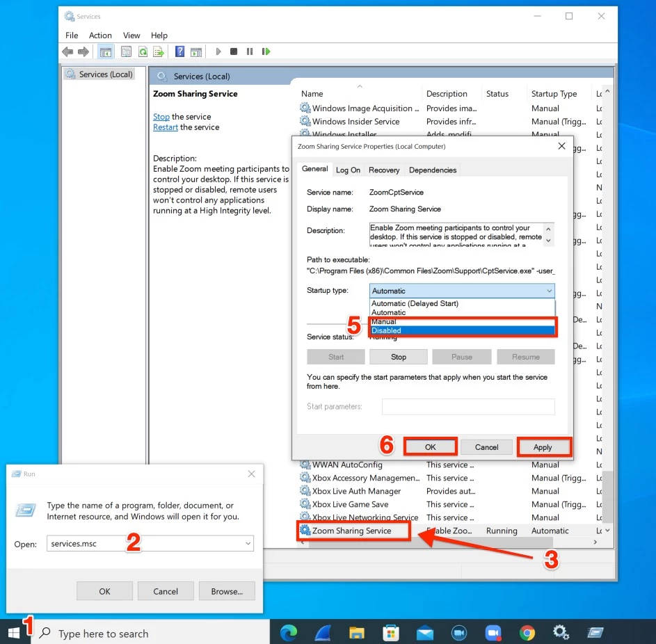Click the Refresh toolbar icon

pyautogui.click(x=143, y=52)
